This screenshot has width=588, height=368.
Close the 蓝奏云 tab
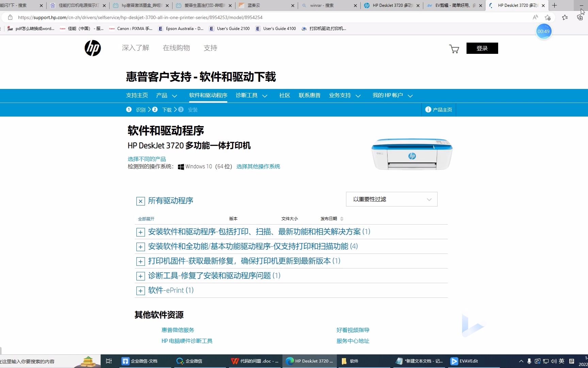click(293, 5)
